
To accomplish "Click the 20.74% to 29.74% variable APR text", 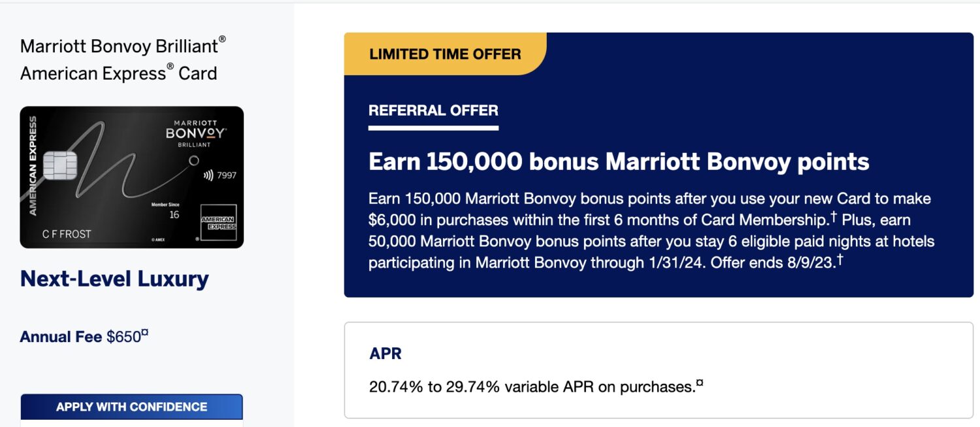I will pyautogui.click(x=531, y=387).
